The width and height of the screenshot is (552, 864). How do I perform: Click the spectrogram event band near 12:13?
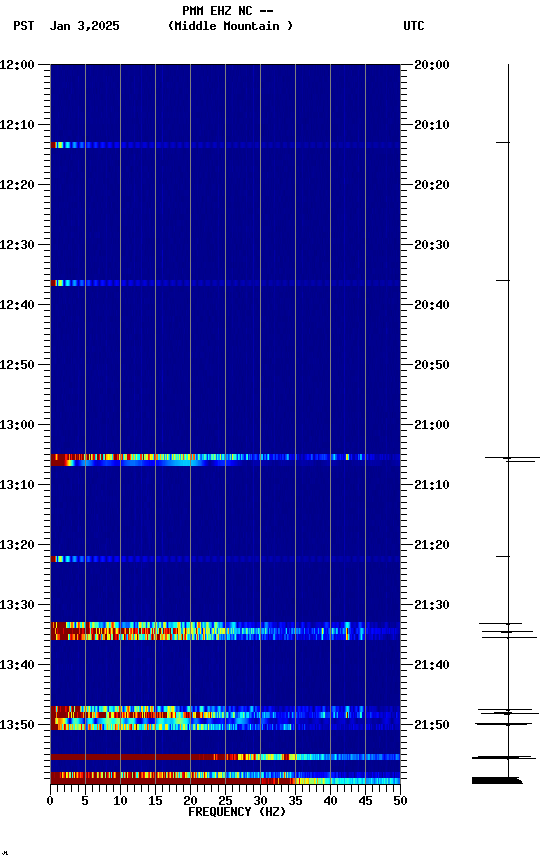225,145
